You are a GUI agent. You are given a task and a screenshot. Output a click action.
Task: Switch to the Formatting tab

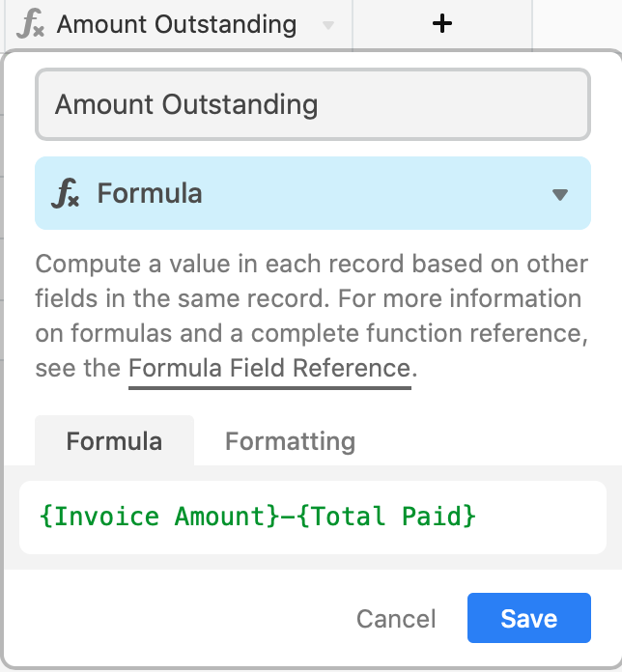(290, 441)
